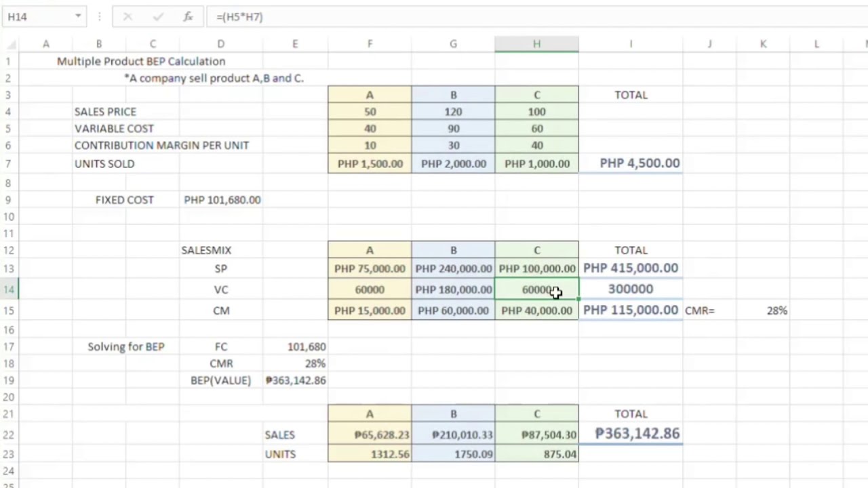The image size is (868, 488).
Task: Click the blue cell PHP 240,000.00
Action: pos(453,268)
